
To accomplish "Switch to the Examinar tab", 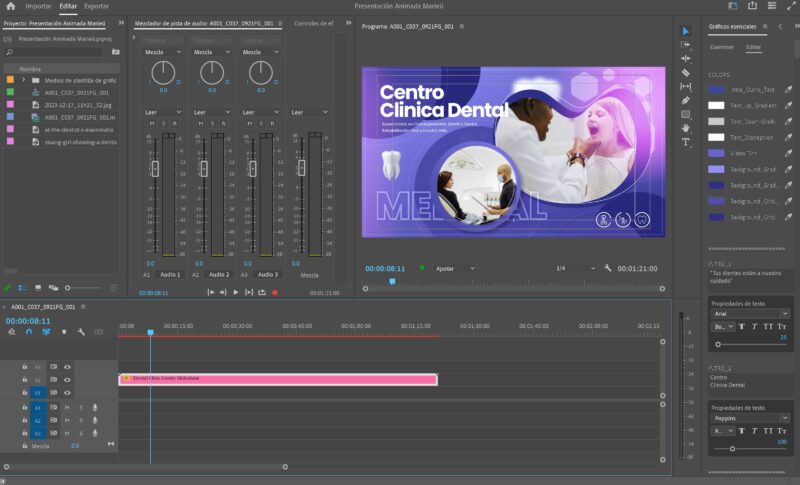I will [x=722, y=47].
